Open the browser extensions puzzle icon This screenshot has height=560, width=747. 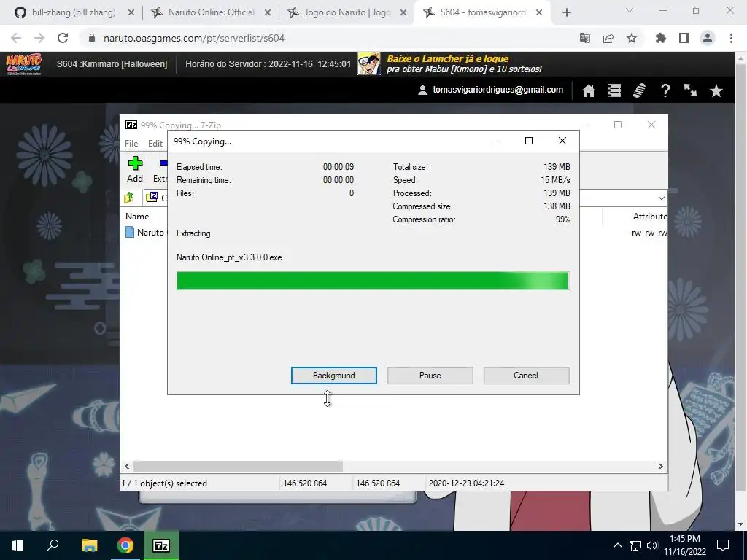point(661,38)
